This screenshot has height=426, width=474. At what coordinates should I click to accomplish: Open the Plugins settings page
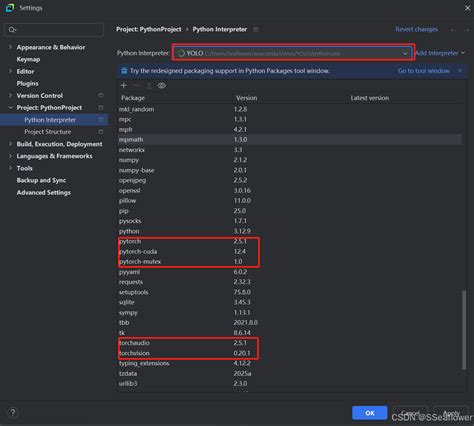pyautogui.click(x=27, y=83)
